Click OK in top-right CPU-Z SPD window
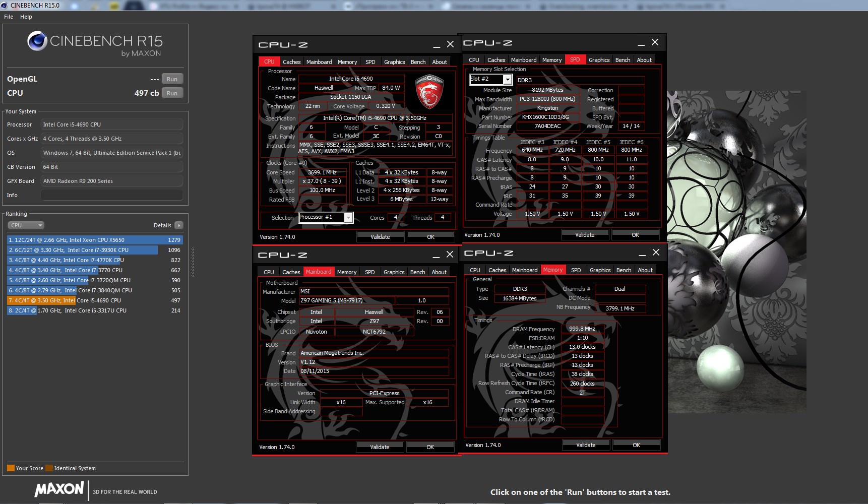 coord(635,235)
